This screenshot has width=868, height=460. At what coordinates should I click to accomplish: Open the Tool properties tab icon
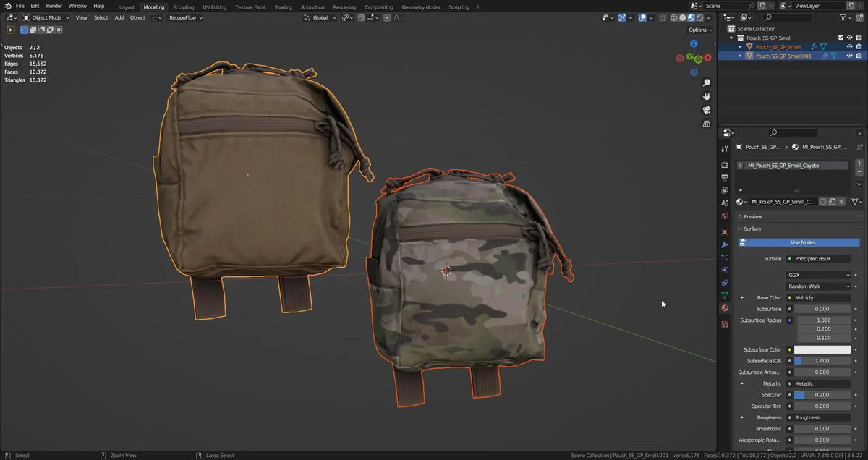(724, 149)
